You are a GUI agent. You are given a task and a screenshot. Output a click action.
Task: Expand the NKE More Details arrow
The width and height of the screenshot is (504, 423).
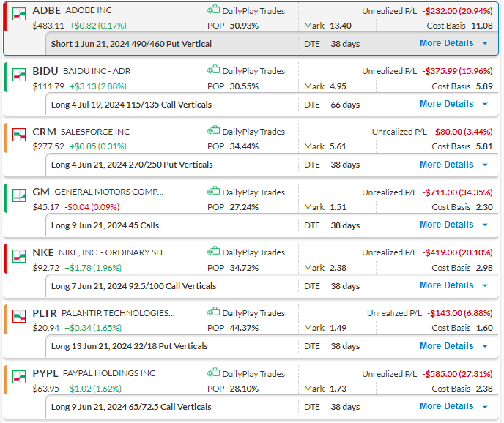click(x=485, y=285)
